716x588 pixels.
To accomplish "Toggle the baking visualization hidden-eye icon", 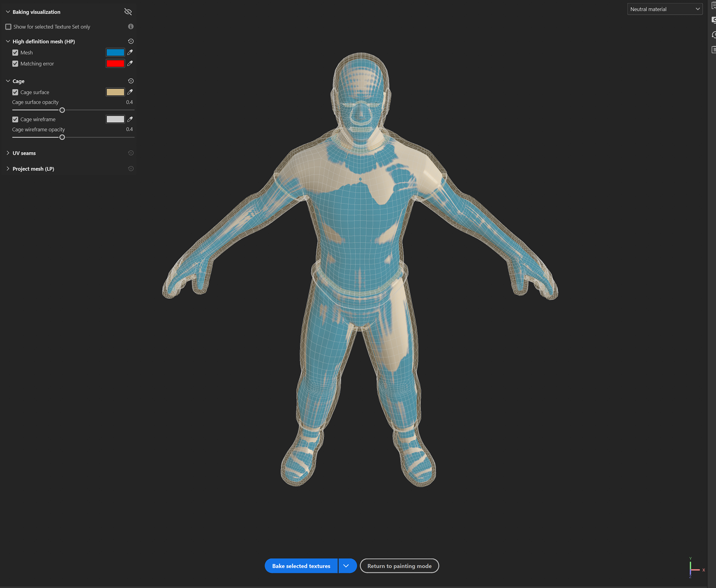I will 128,12.
